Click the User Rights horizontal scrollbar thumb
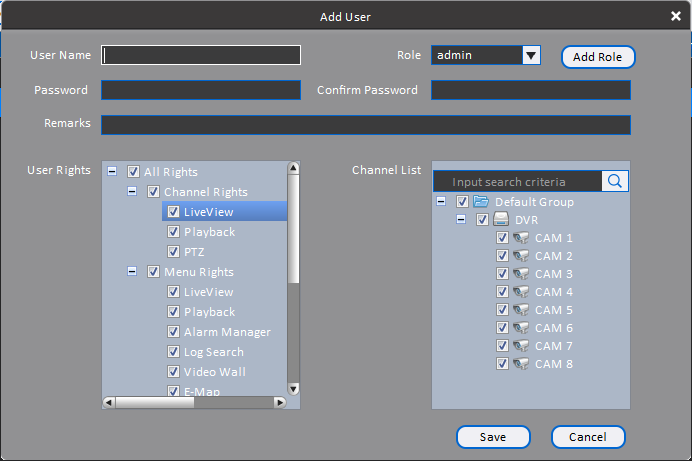 [154, 402]
